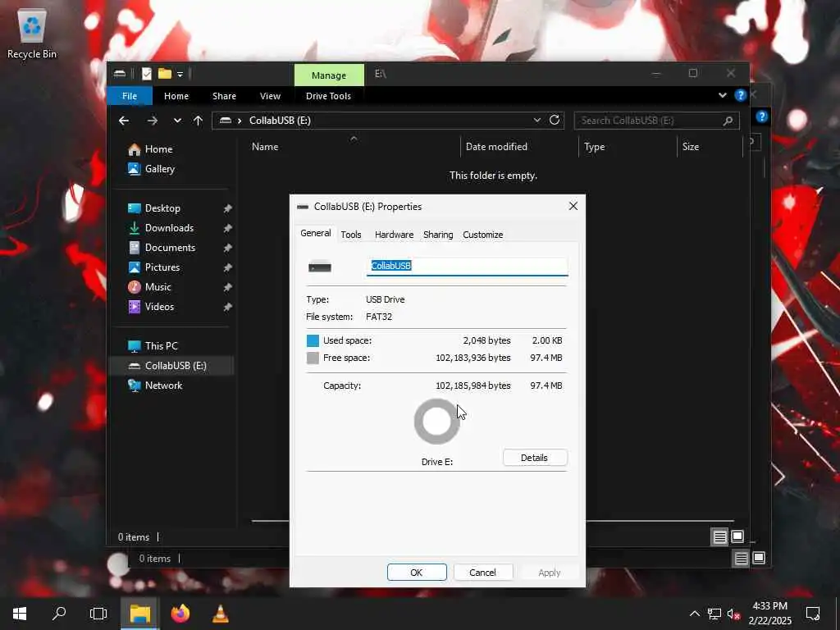Select the General tab in Properties
Screen dimensions: 840x630
pos(316,234)
